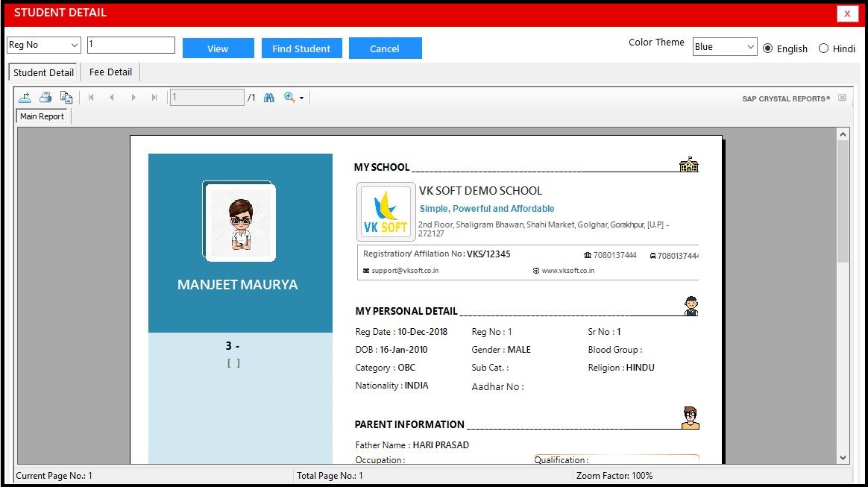The height and width of the screenshot is (487, 868).
Task: Click the registration number input field
Action: [x=131, y=45]
